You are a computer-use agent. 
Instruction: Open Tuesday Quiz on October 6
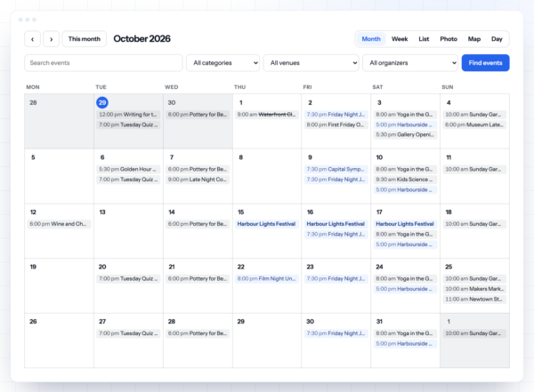coord(128,180)
